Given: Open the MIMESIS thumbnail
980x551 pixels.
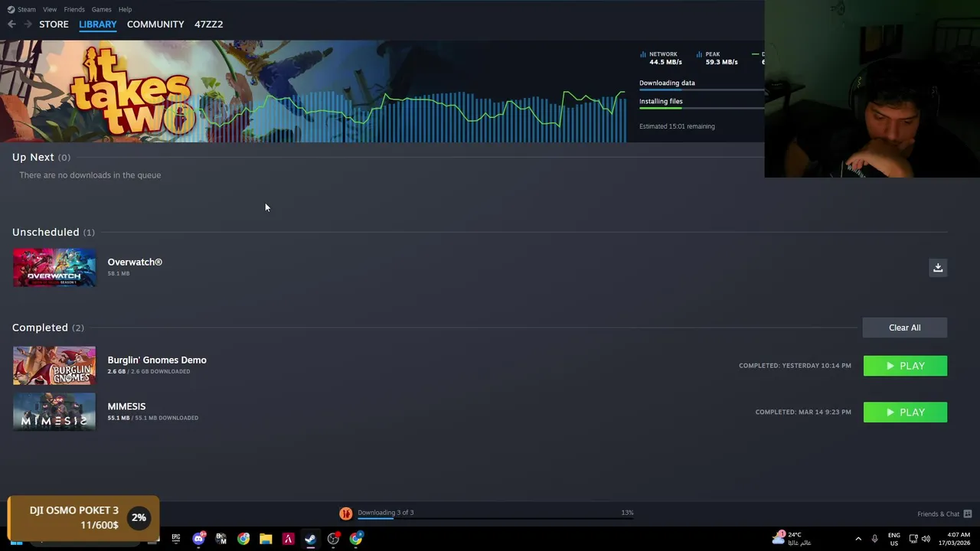Looking at the screenshot, I should point(54,412).
